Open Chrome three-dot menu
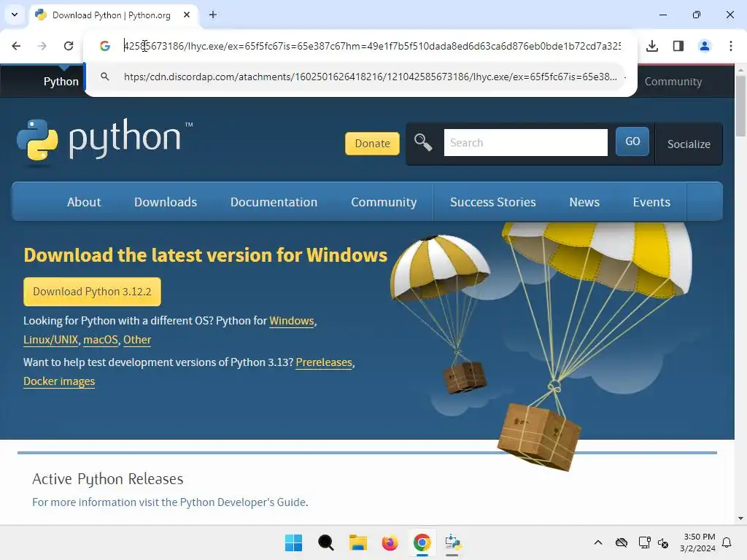Viewport: 747px width, 560px height. click(x=730, y=46)
